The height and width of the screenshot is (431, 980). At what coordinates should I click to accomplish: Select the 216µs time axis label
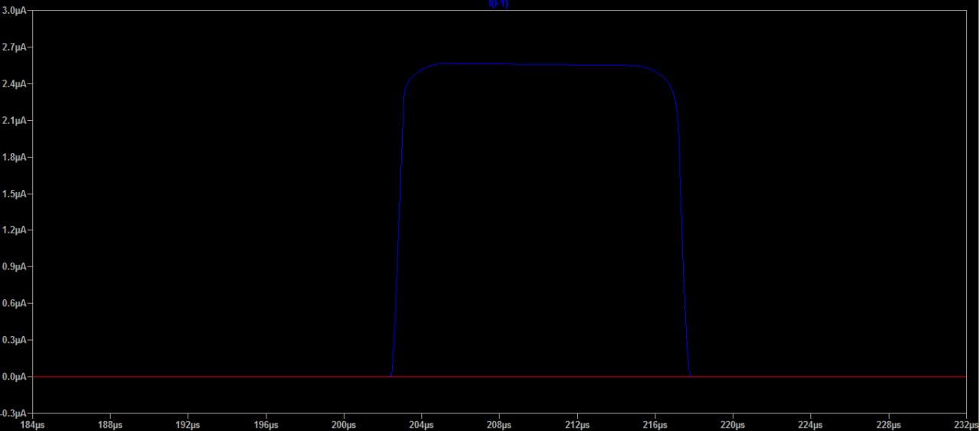pos(655,425)
